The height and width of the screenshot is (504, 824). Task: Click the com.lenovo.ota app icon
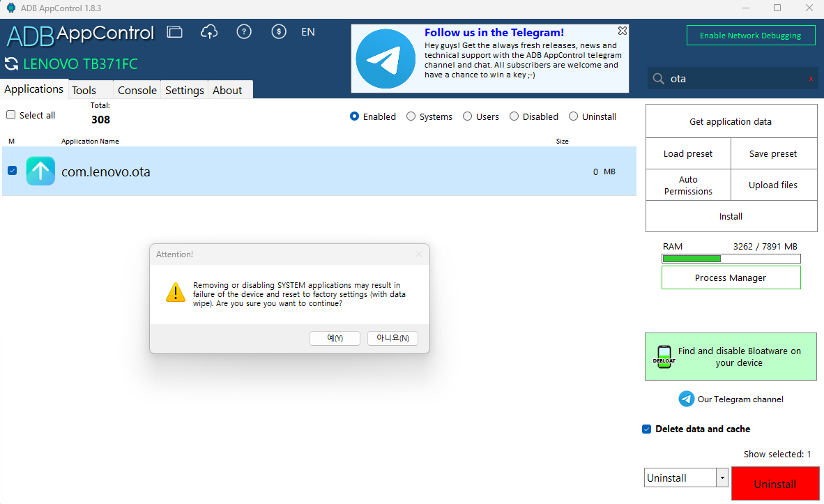point(40,171)
